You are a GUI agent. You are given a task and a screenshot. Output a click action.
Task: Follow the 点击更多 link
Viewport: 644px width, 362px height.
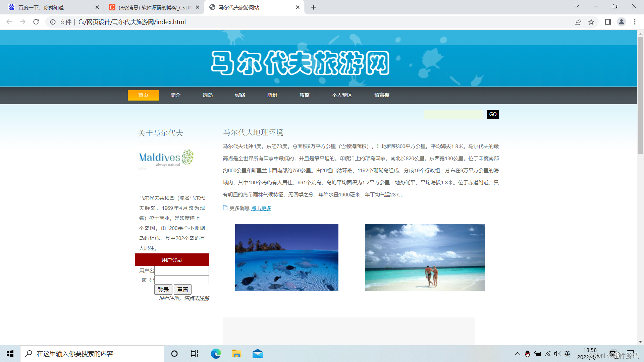click(261, 208)
